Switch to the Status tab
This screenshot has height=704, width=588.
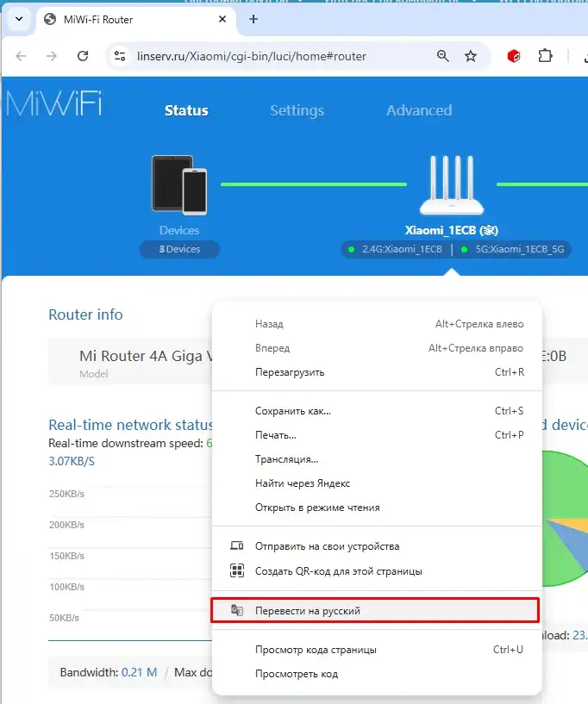click(x=186, y=110)
